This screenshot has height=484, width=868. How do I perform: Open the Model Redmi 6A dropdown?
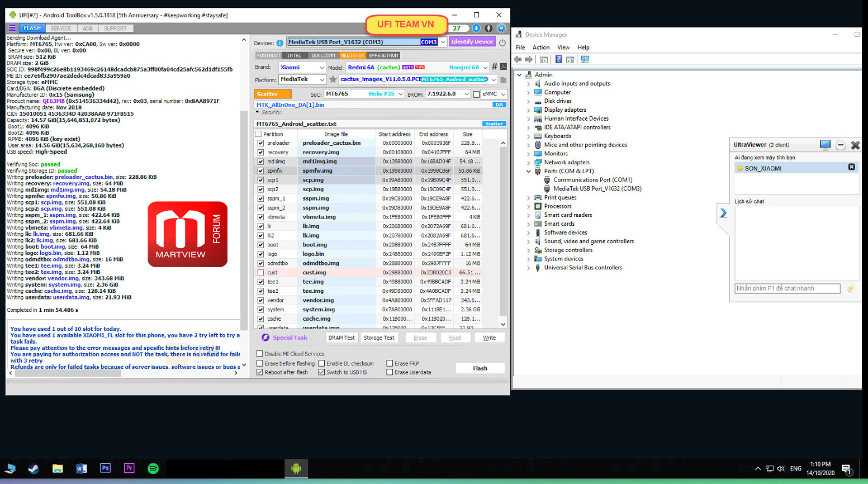(x=485, y=67)
